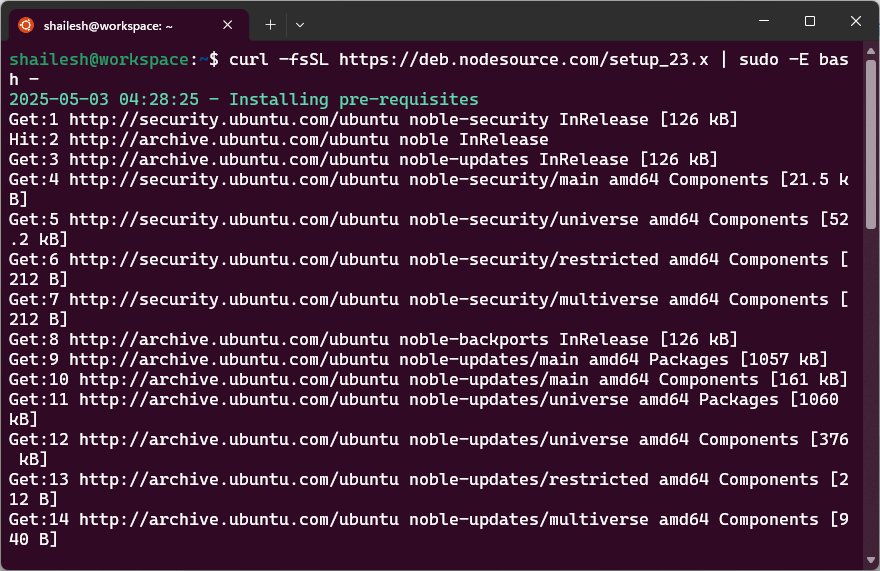The image size is (880, 571).
Task: Click the Get:8 noble-backports InRelease line
Action: (x=373, y=340)
